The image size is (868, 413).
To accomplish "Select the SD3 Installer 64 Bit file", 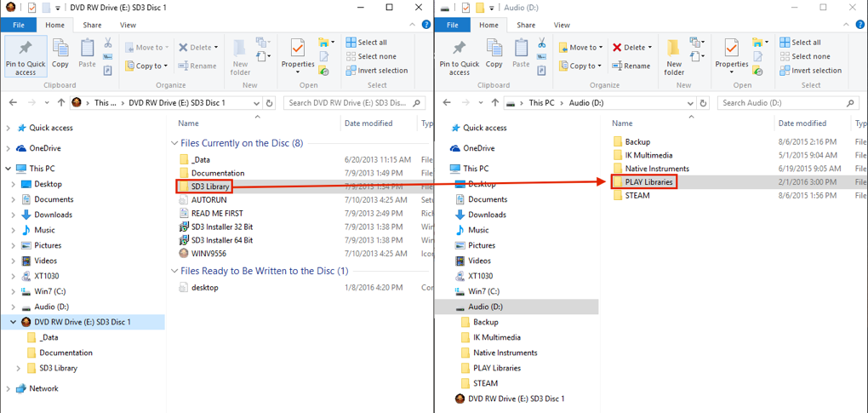I will coord(221,240).
